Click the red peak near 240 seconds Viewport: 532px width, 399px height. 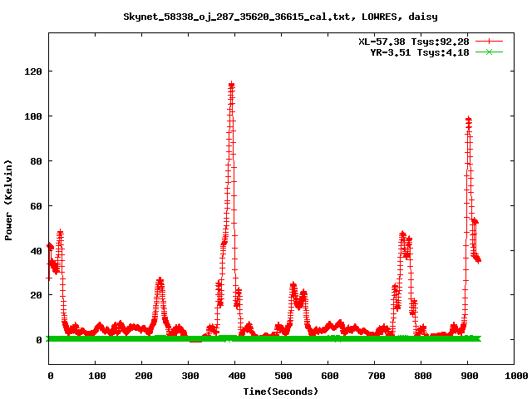[x=160, y=280]
